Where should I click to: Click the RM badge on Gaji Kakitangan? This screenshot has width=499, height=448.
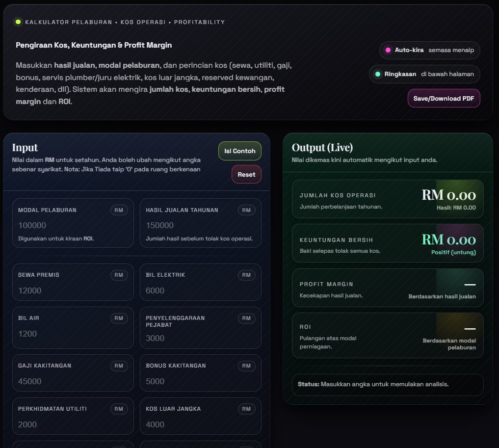click(119, 366)
